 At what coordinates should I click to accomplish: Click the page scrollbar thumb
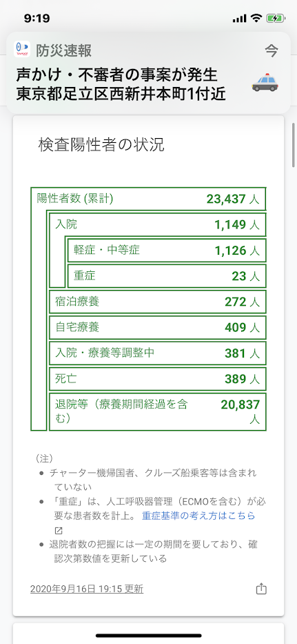[x=294, y=144]
